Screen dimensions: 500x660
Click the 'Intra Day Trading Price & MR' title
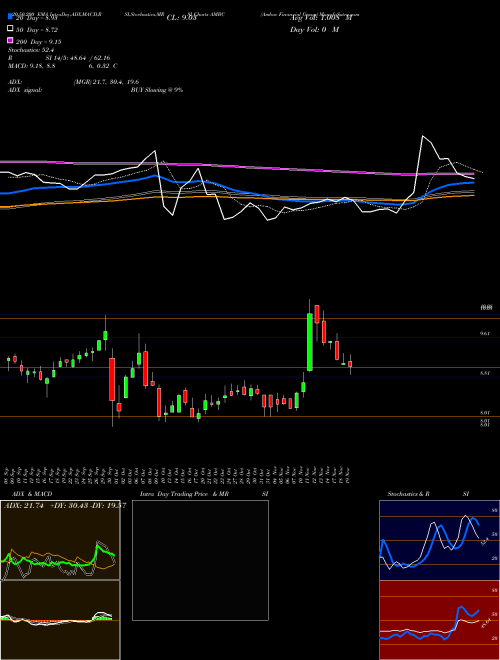pyautogui.click(x=184, y=494)
